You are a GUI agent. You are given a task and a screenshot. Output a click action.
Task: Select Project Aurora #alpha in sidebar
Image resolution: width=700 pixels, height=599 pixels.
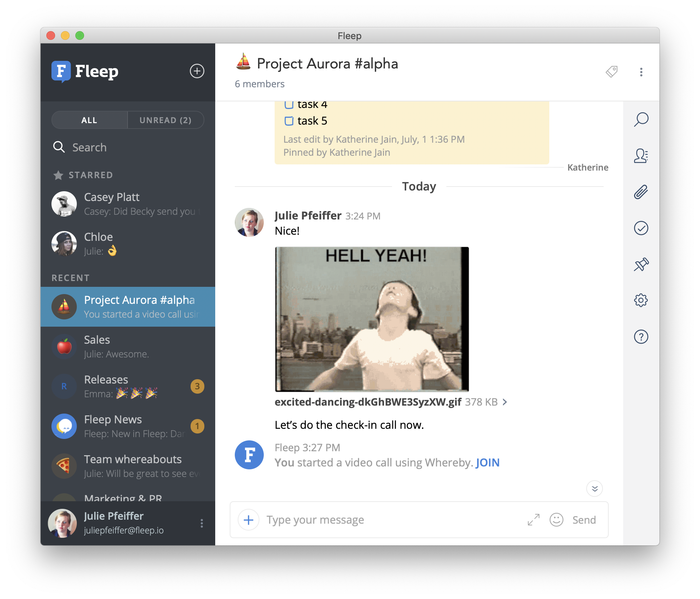click(x=128, y=307)
